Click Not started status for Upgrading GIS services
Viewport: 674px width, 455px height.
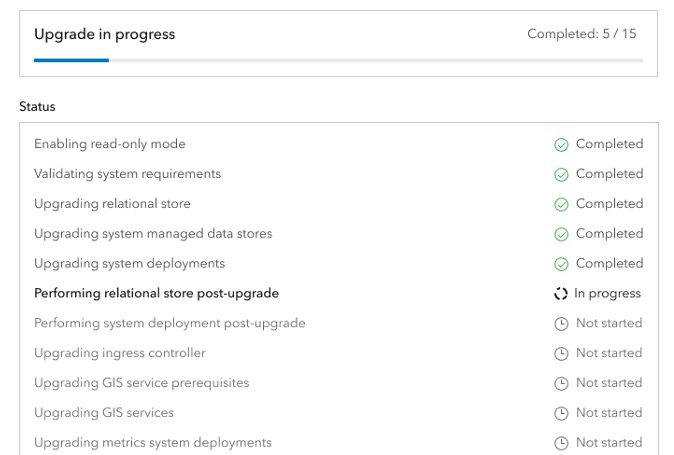click(609, 413)
